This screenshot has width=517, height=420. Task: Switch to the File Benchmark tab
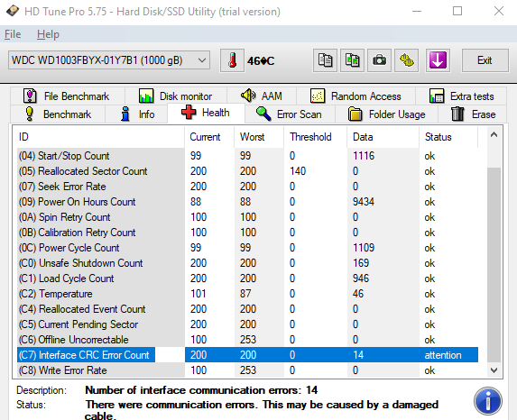[x=68, y=96]
